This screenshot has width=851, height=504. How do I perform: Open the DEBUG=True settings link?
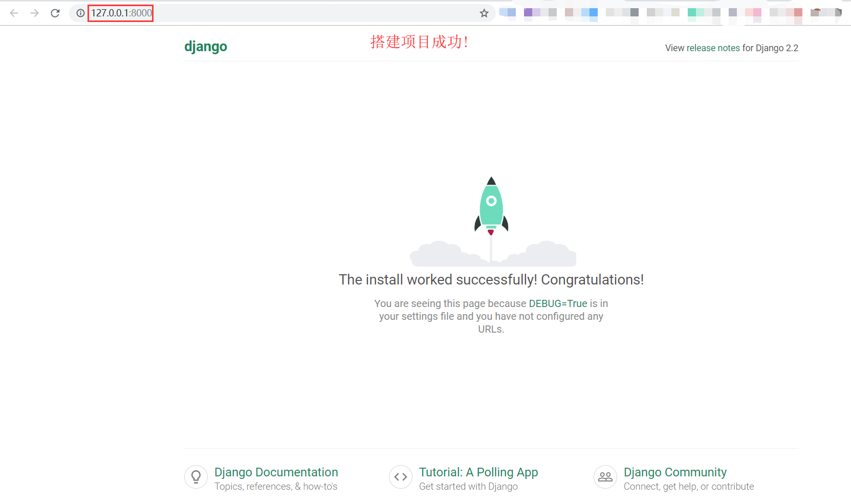pos(558,303)
